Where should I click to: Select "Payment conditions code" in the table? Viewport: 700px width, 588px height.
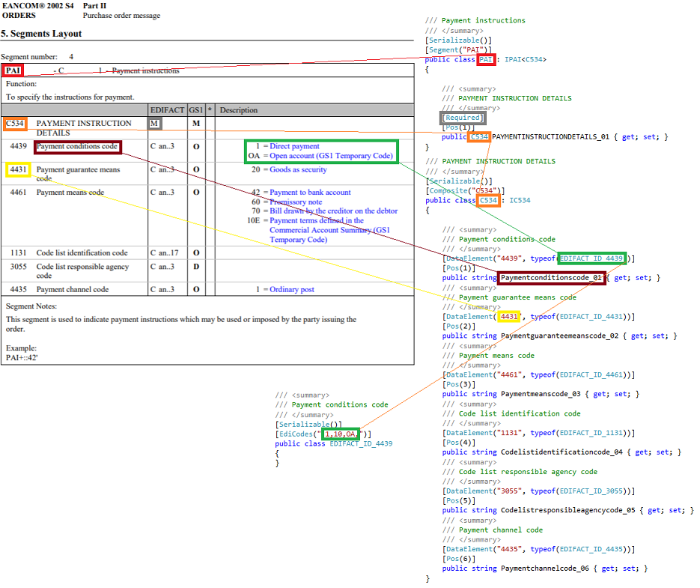[77, 146]
